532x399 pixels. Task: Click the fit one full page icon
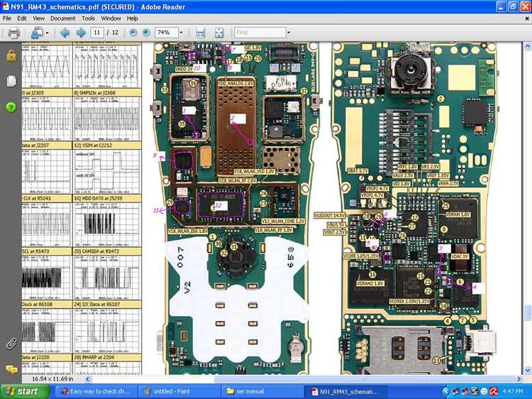click(219, 33)
